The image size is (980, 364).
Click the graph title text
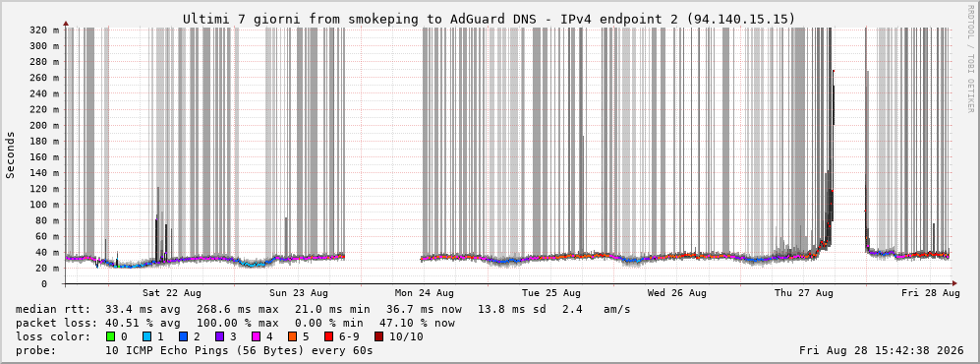click(490, 20)
